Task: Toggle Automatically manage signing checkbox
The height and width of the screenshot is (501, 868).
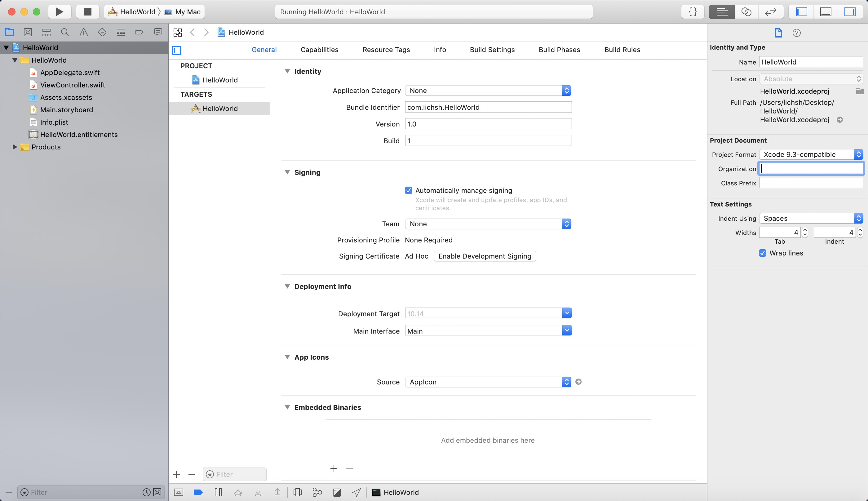Action: coord(408,190)
